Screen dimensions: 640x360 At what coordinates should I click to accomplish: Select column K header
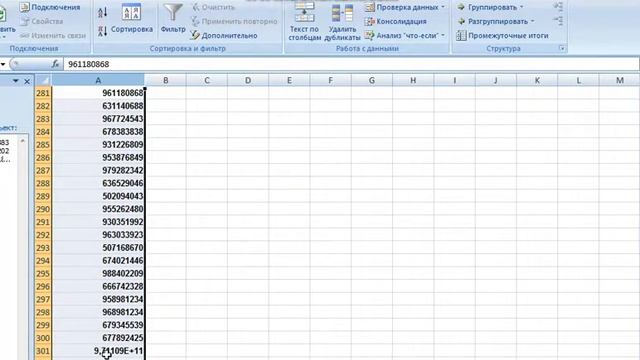pos(537,80)
